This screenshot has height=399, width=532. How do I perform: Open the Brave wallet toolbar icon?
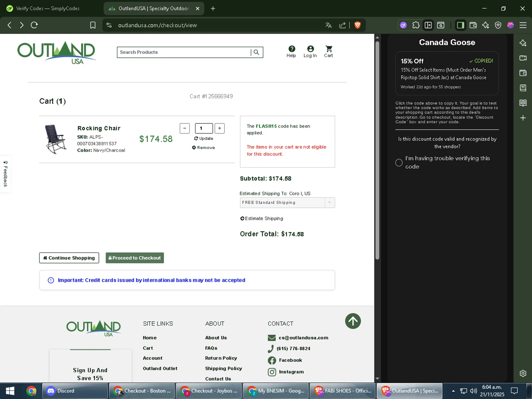click(473, 25)
